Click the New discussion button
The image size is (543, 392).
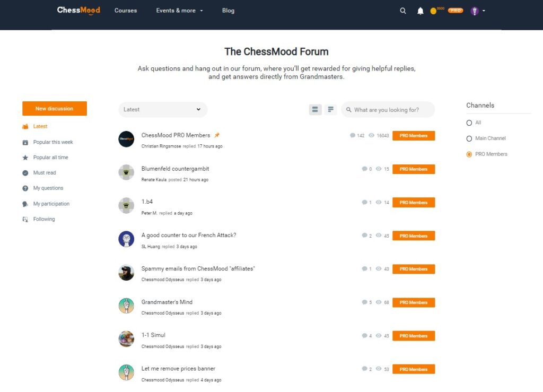pos(55,108)
